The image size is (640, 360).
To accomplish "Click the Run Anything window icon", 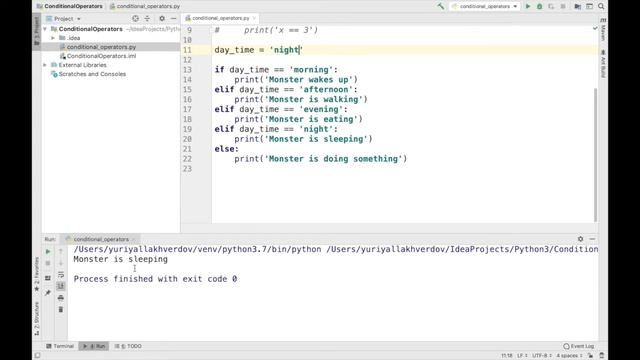I will [589, 6].
